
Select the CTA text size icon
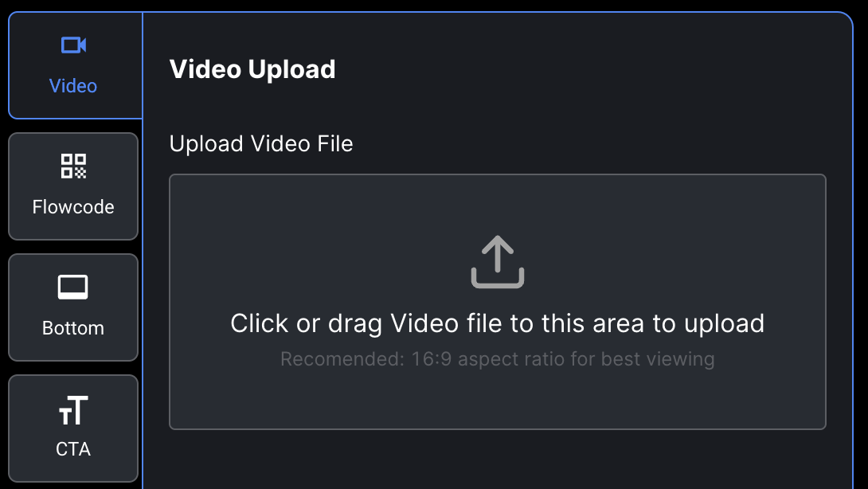tap(73, 410)
